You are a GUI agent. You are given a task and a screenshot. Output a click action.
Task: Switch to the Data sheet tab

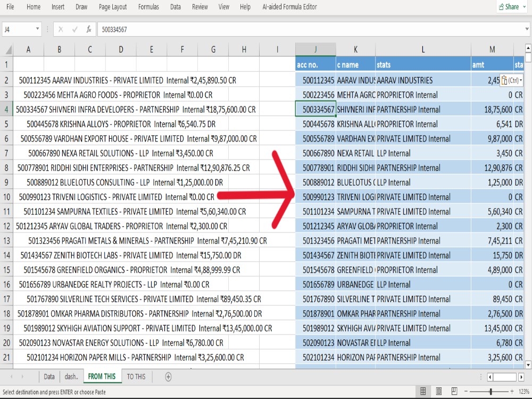(49, 377)
